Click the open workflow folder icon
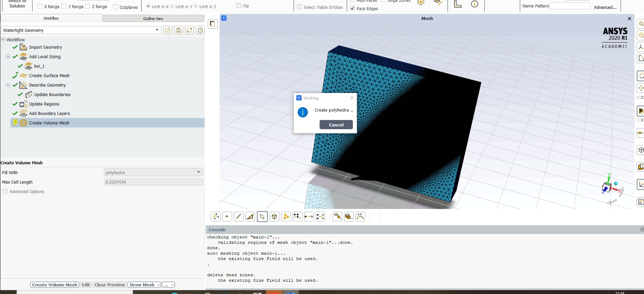 coord(168,30)
